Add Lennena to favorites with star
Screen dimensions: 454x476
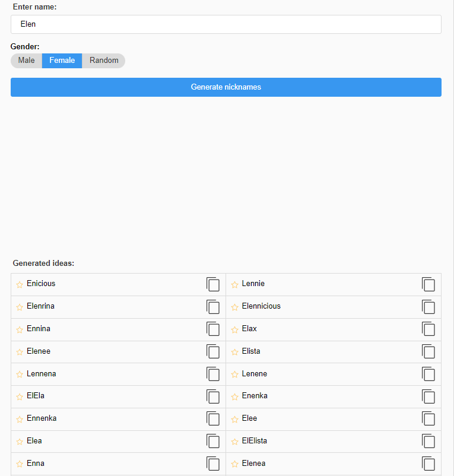20,375
